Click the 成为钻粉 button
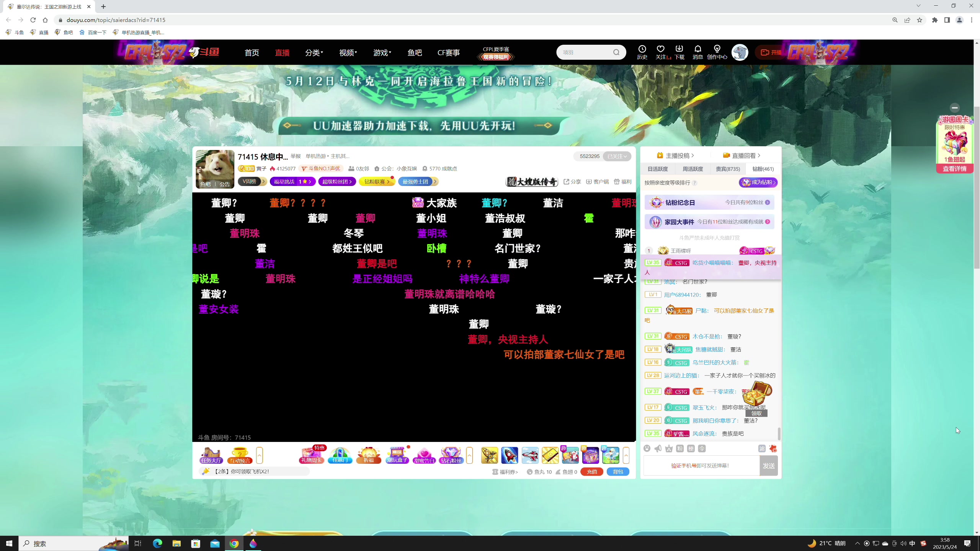 (758, 183)
